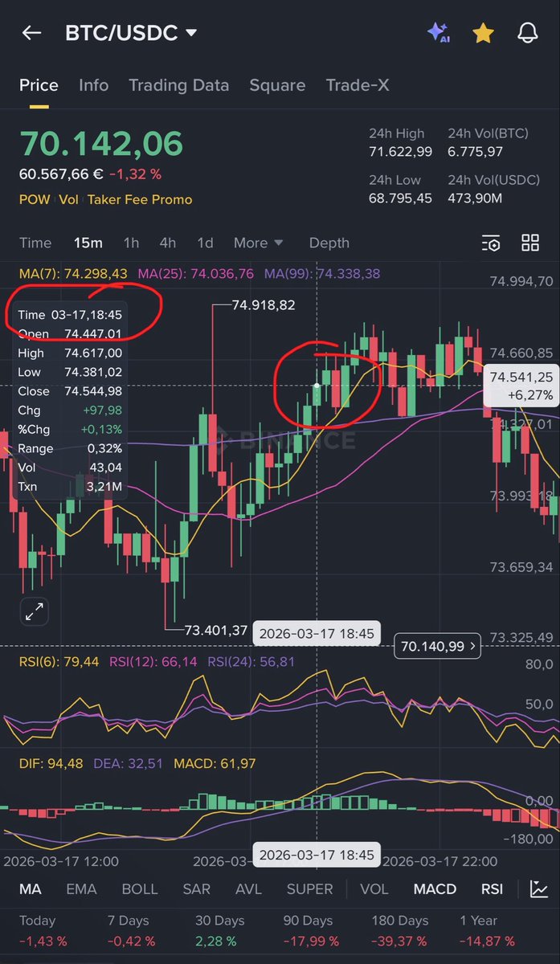Open the AI sparkle assistant icon
The height and width of the screenshot is (964, 560).
[438, 32]
